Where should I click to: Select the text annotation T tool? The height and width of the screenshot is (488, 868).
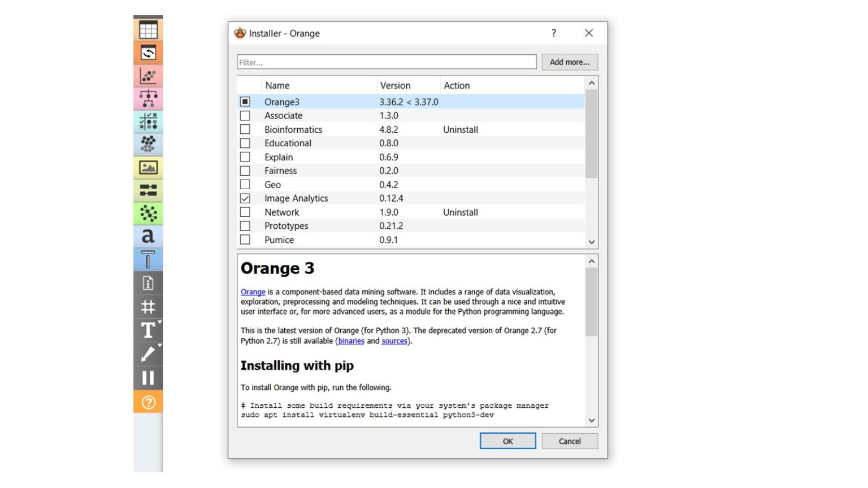(148, 330)
